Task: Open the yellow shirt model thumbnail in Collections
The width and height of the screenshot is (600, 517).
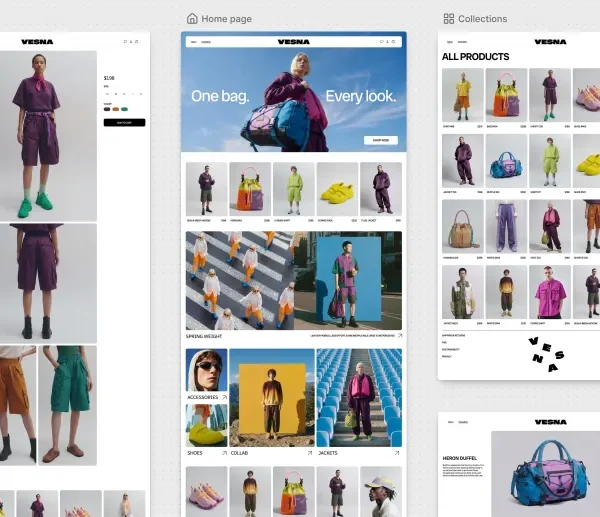Action: 463,95
